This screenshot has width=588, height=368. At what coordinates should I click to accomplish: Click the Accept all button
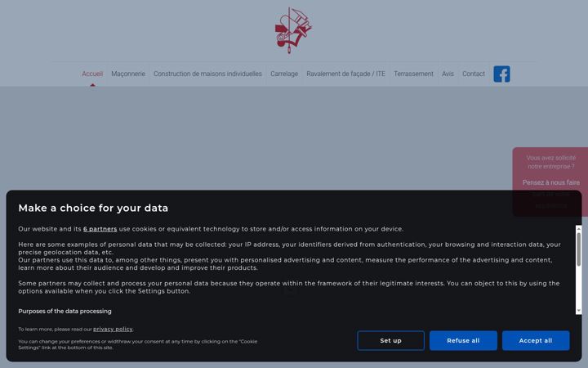pyautogui.click(x=536, y=340)
